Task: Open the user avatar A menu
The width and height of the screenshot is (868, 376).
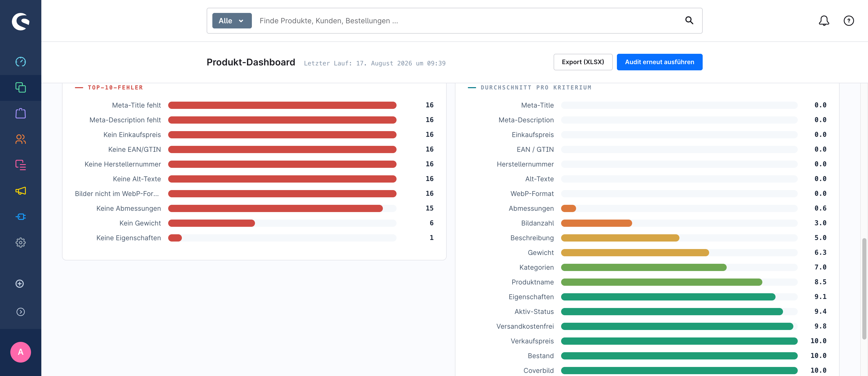Action: [x=21, y=352]
